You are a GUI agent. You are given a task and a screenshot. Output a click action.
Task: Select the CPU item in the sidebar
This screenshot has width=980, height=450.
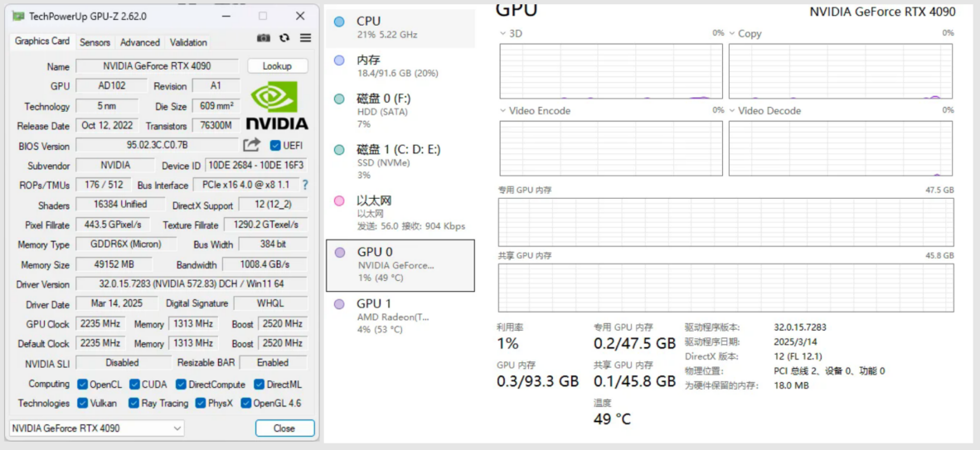400,28
